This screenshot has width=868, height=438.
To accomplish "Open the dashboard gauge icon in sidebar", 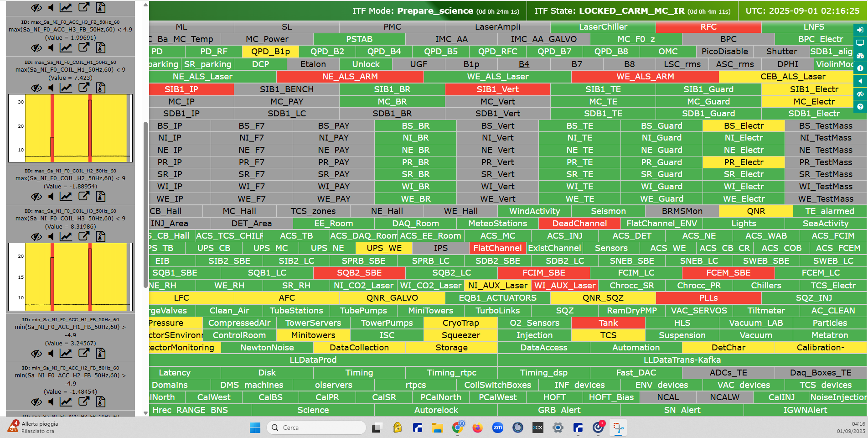I will click(x=860, y=56).
